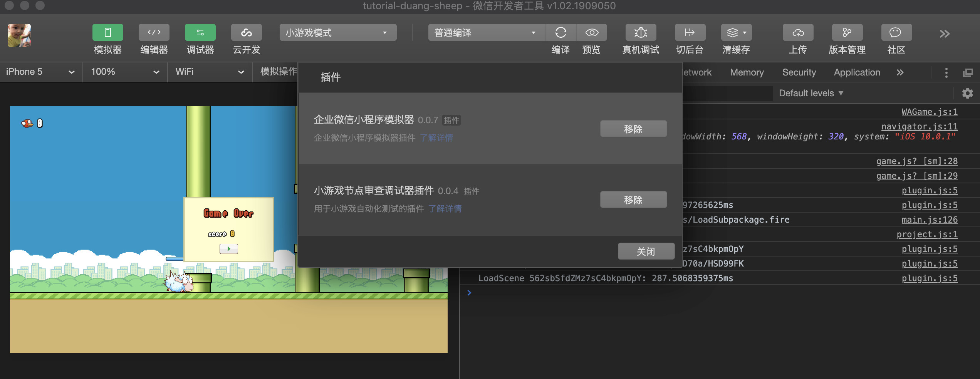Click the 编译 compile refresh icon
The image size is (980, 379).
[x=560, y=33]
